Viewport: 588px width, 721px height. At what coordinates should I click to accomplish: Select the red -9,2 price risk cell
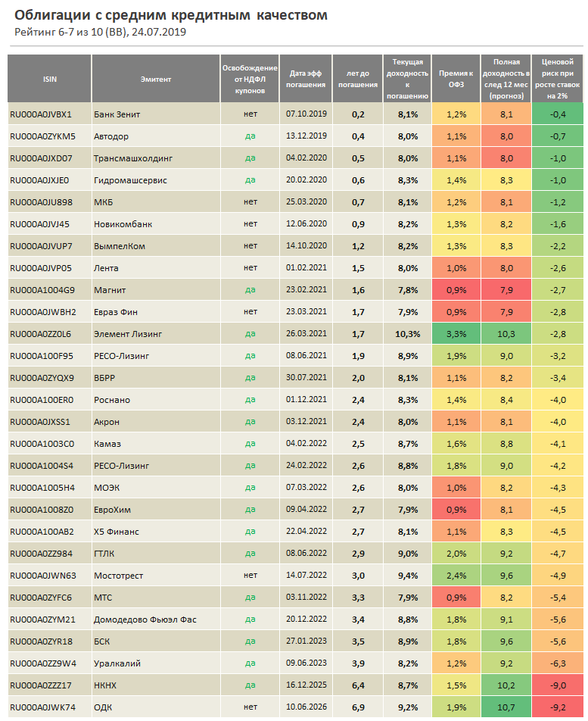(x=557, y=707)
